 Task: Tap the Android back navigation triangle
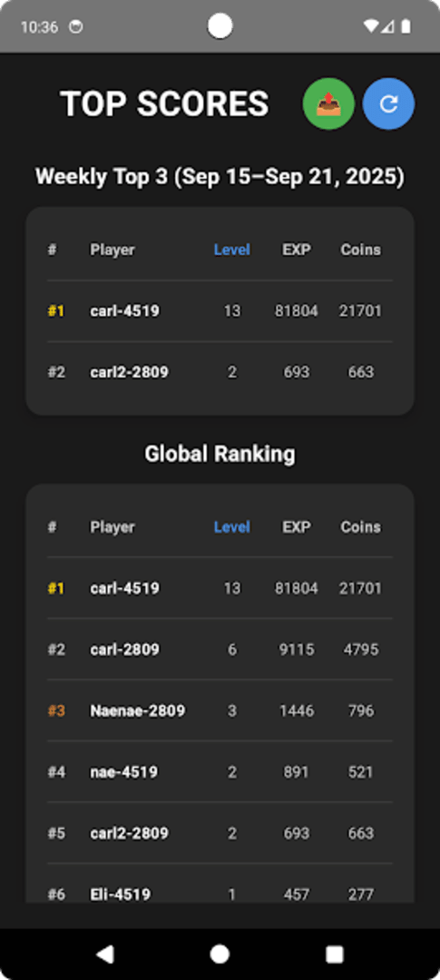click(x=105, y=954)
